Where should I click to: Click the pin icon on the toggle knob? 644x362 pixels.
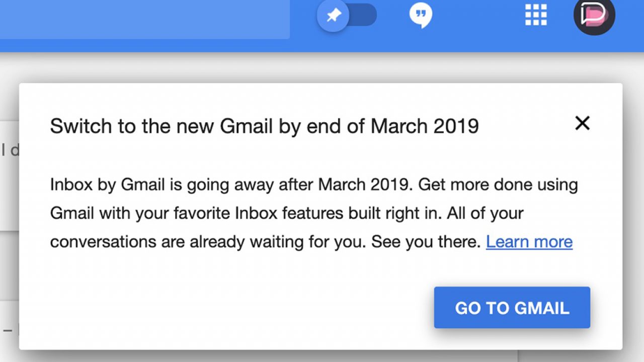click(333, 16)
